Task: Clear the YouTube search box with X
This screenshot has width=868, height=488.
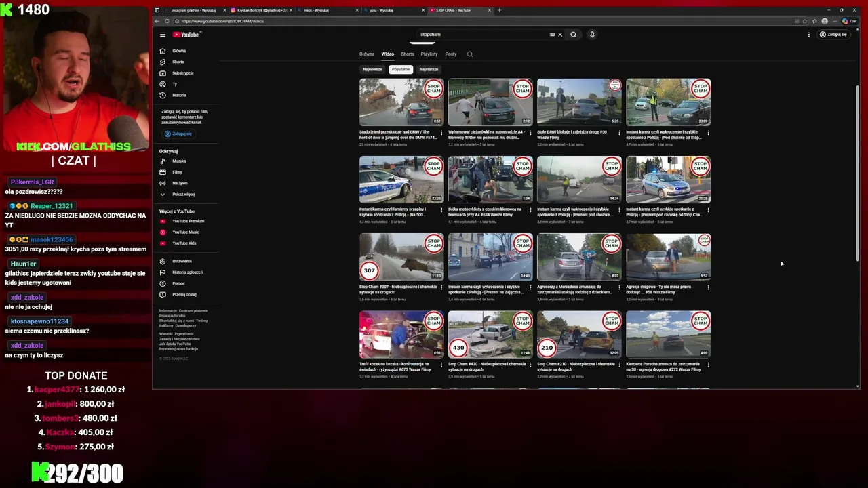Action: 560,35
